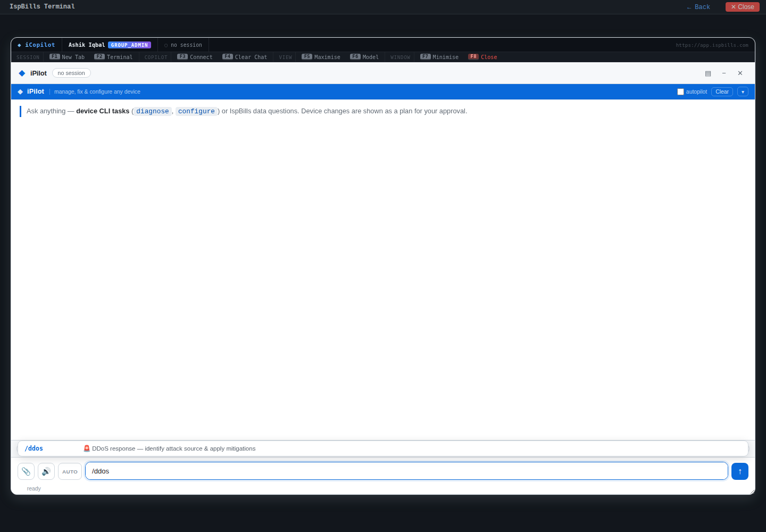Image resolution: width=766 pixels, height=532 pixels.
Task: Toggle the AUTO mode button
Action: [70, 471]
